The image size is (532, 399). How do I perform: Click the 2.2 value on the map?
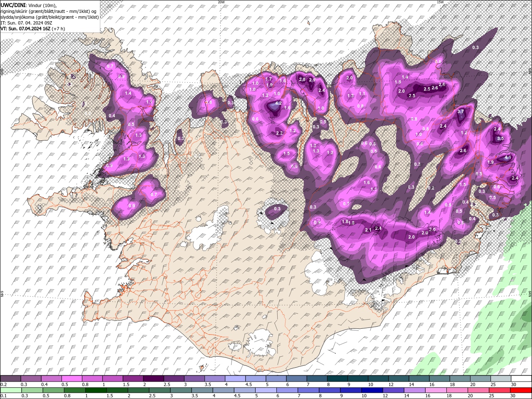[x=279, y=133]
